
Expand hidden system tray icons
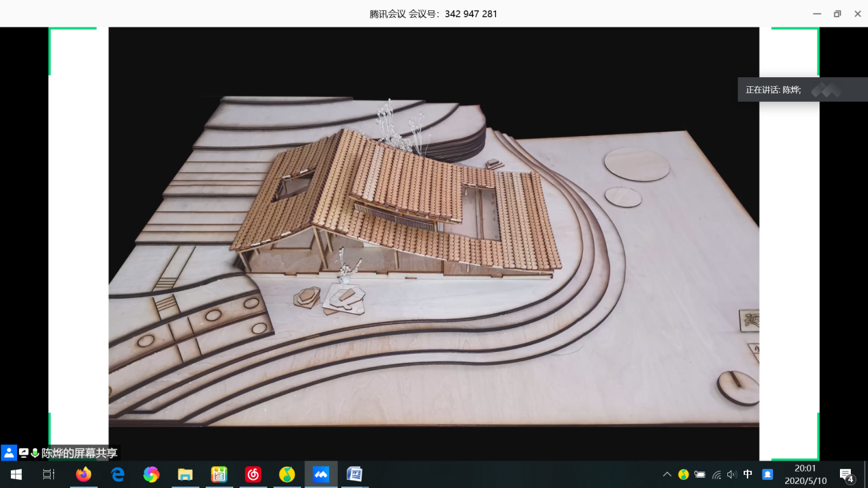pos(667,474)
